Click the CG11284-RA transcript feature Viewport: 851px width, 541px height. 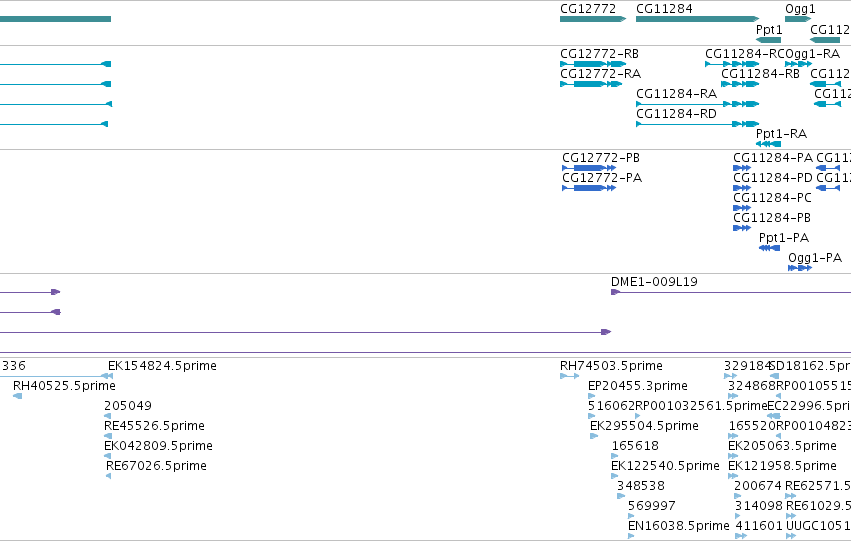(697, 104)
